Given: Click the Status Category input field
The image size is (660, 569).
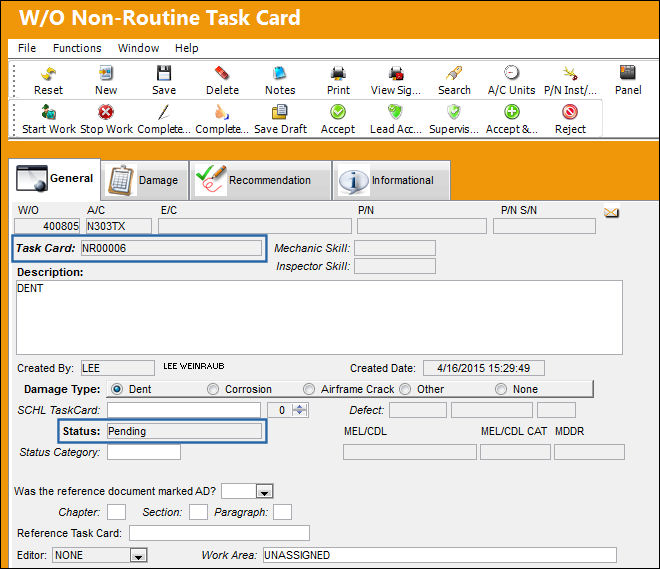Looking at the screenshot, I should (x=144, y=452).
